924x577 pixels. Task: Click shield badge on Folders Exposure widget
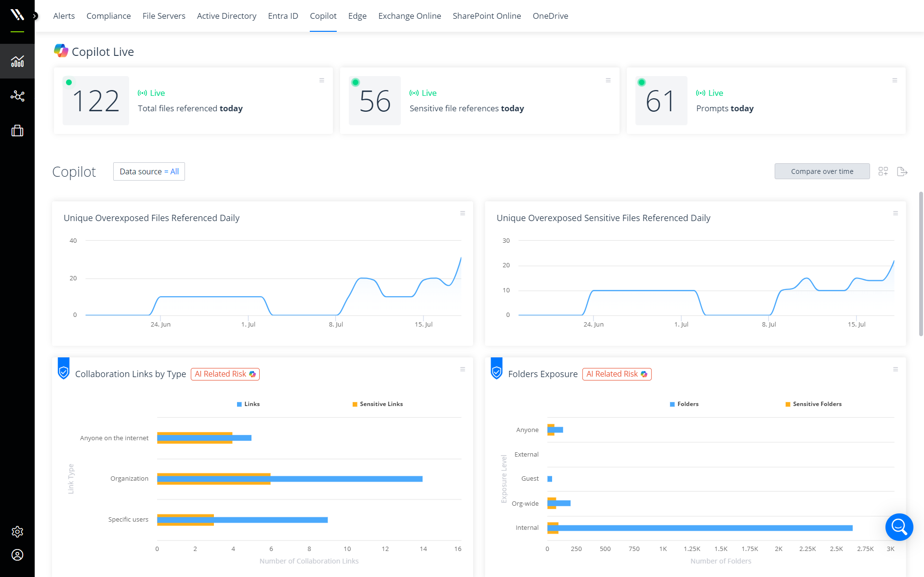497,368
